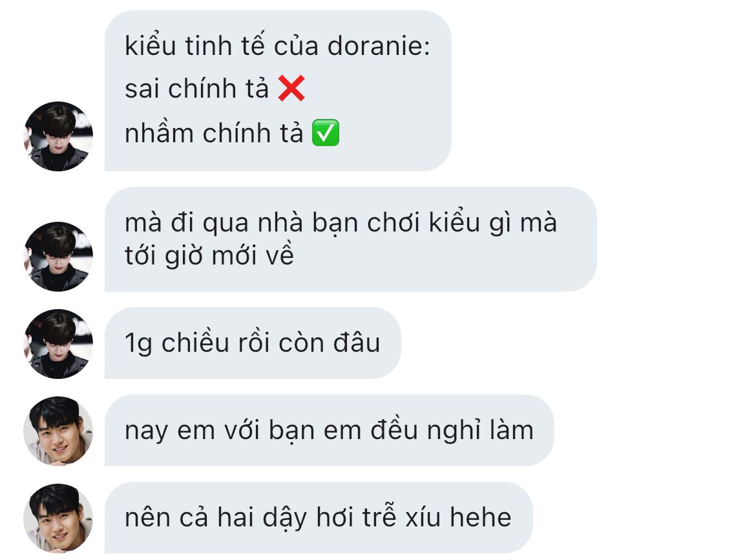This screenshot has height=560, width=756.
Task: Click the word 'hehe' in last message
Action: pyautogui.click(x=480, y=517)
